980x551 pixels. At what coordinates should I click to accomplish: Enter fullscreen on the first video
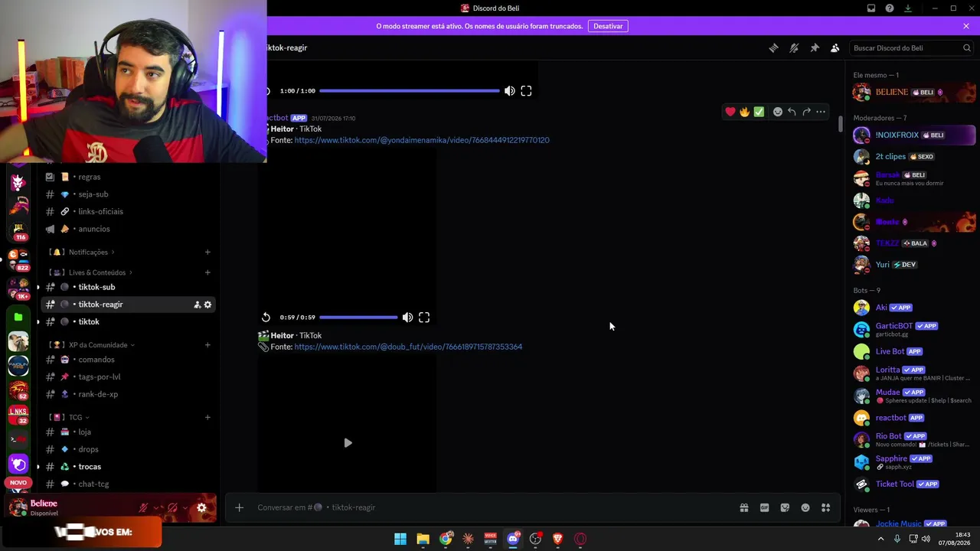click(526, 91)
